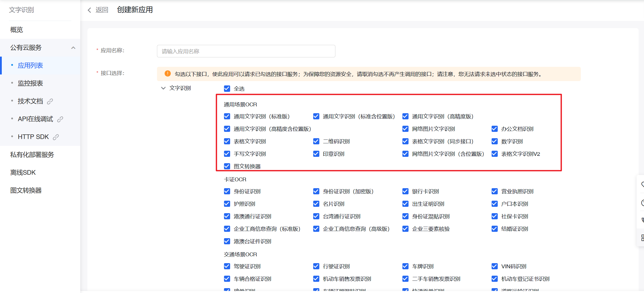The image size is (644, 293).
Task: Select 概览 from the sidebar
Action: [x=16, y=30]
